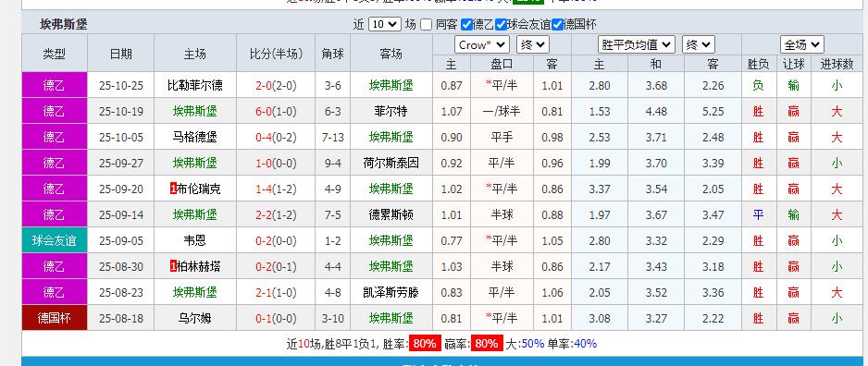Open the Crow* bookmaker dropdown

(x=481, y=44)
